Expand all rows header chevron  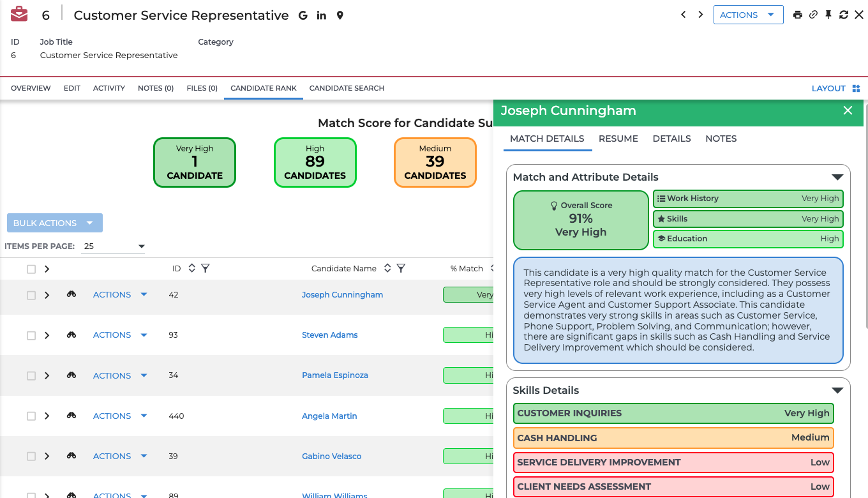click(47, 269)
